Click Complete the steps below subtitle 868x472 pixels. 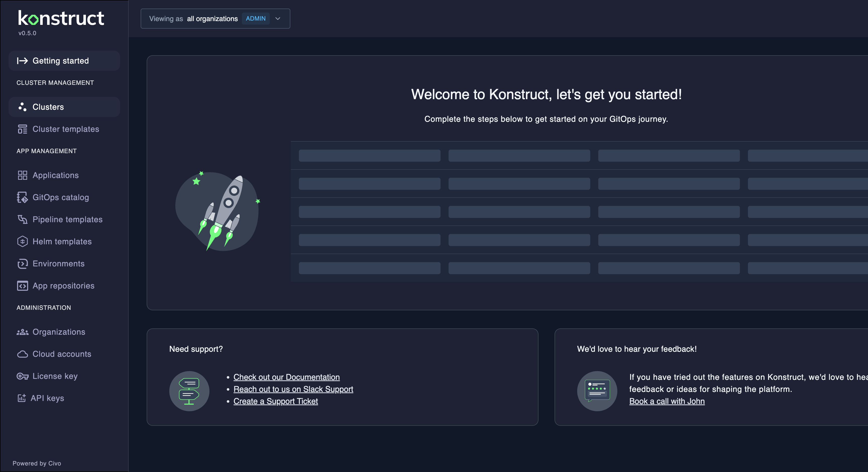(x=546, y=119)
